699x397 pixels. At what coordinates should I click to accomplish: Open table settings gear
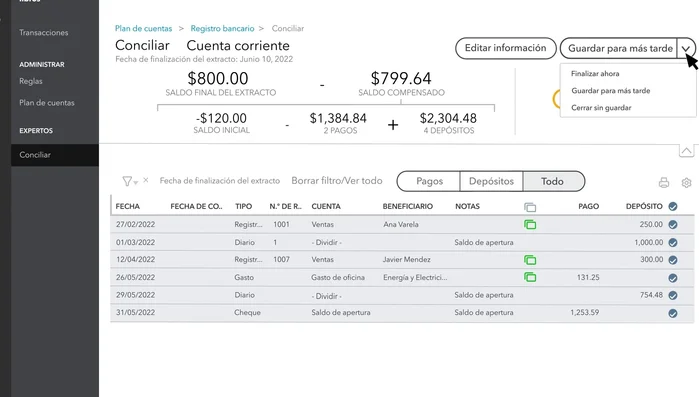point(687,183)
